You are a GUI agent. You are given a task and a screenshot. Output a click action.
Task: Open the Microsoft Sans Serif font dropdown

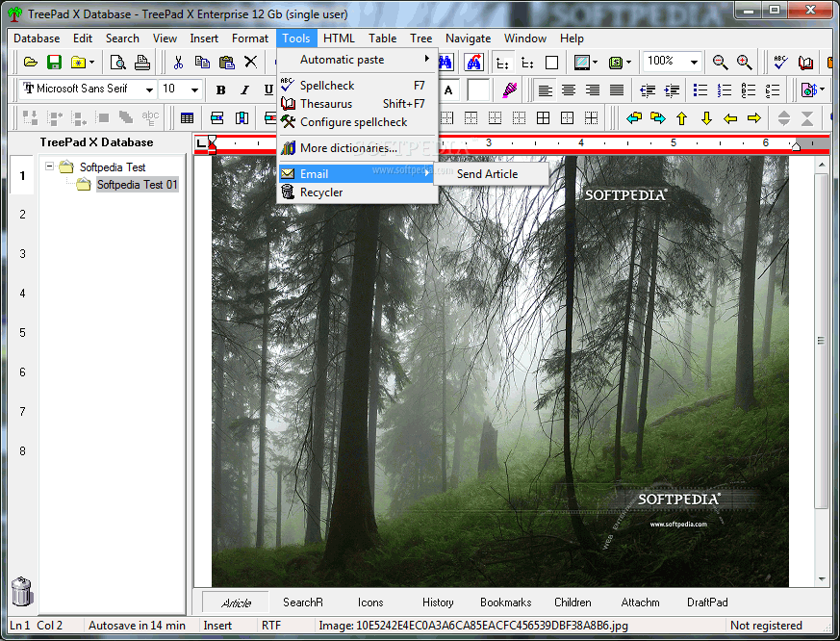(x=149, y=90)
